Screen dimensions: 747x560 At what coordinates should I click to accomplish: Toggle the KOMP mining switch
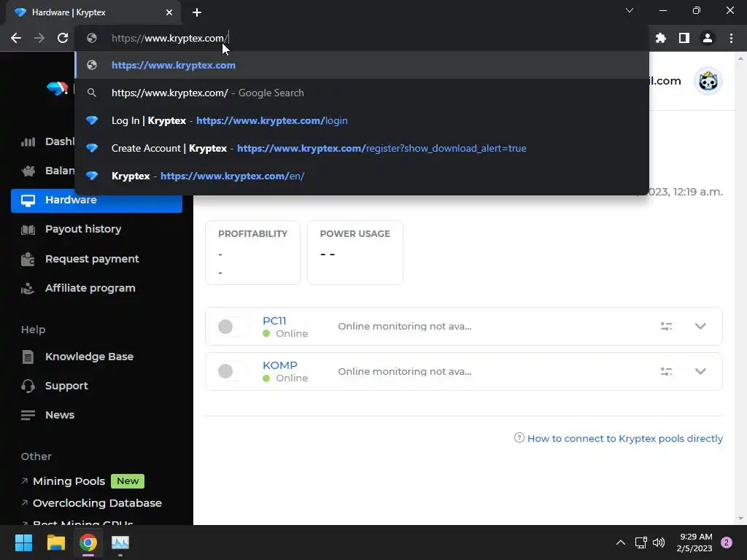tap(233, 371)
